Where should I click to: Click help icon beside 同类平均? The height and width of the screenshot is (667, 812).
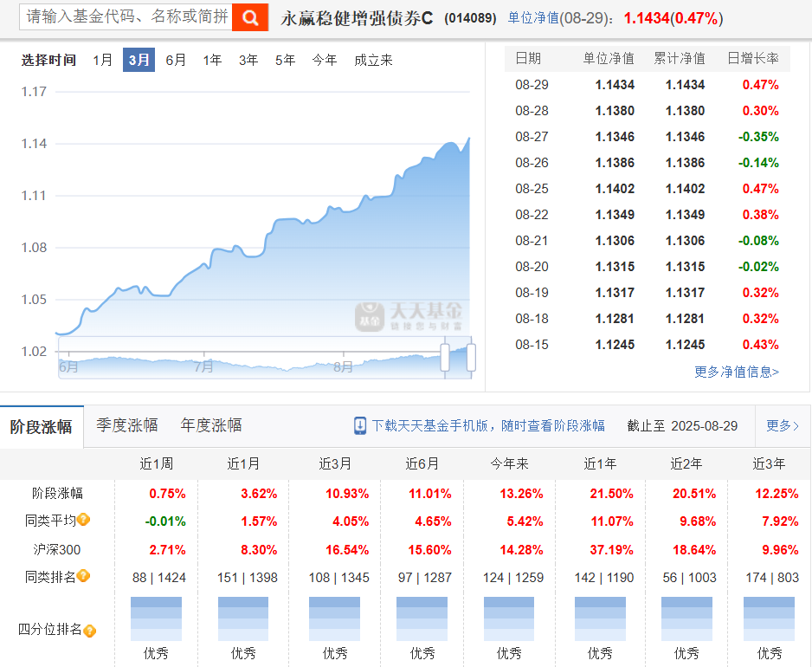pyautogui.click(x=84, y=519)
